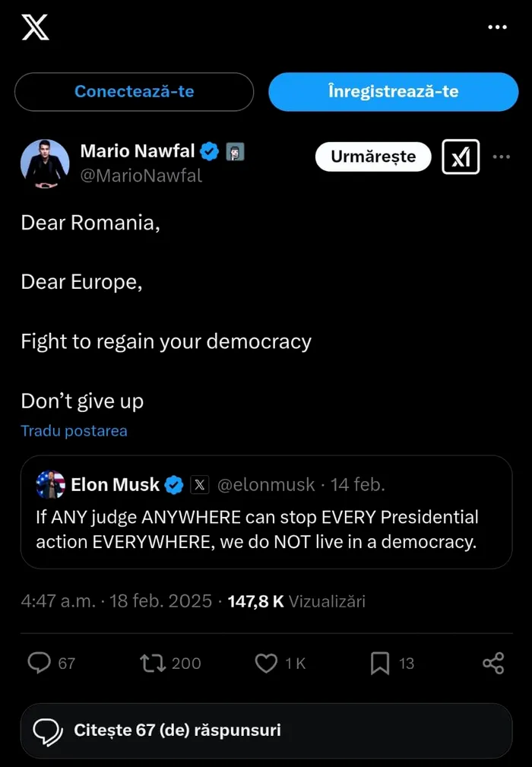
Task: Open Mario Nawfal's profile picture
Action: pyautogui.click(x=45, y=163)
